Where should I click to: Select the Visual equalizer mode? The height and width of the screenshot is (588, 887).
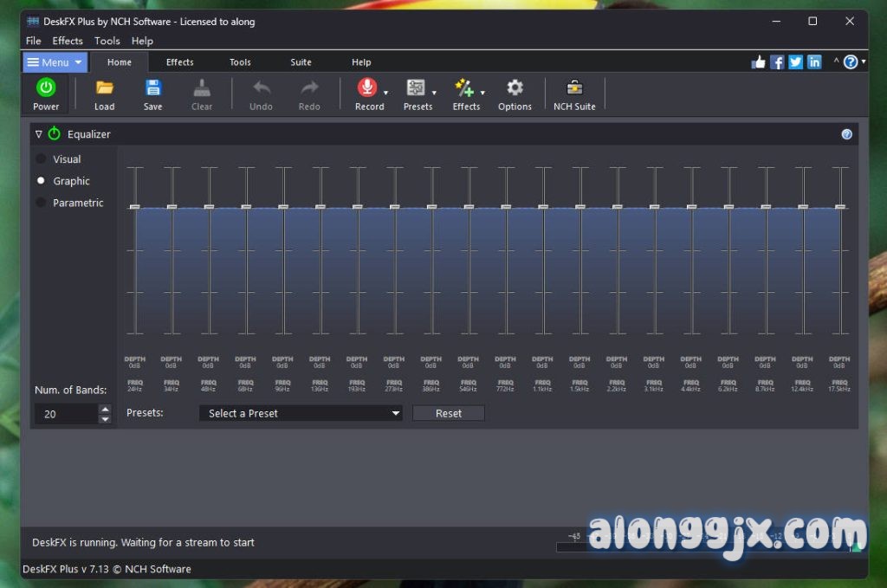click(41, 159)
